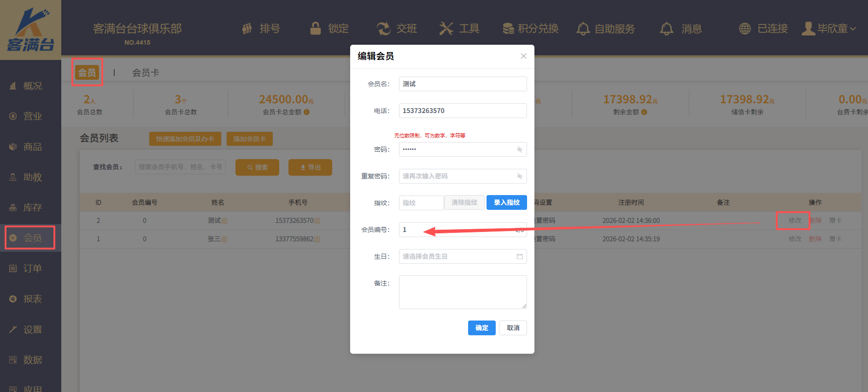Open the tools (工具) wrench icon
Screen dimensions: 868x392
[x=446, y=29]
